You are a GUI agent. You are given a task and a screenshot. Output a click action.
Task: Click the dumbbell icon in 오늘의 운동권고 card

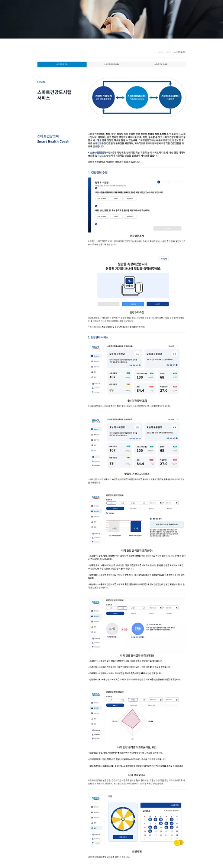click(x=174, y=354)
